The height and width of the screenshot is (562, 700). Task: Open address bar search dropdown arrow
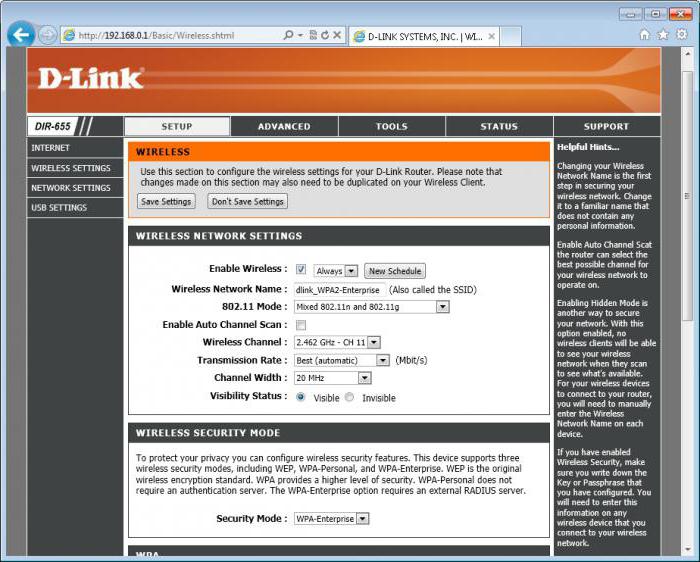pyautogui.click(x=300, y=35)
